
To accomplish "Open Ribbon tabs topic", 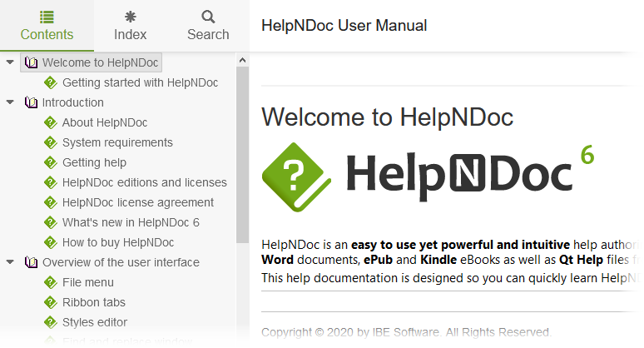I will click(x=94, y=302).
